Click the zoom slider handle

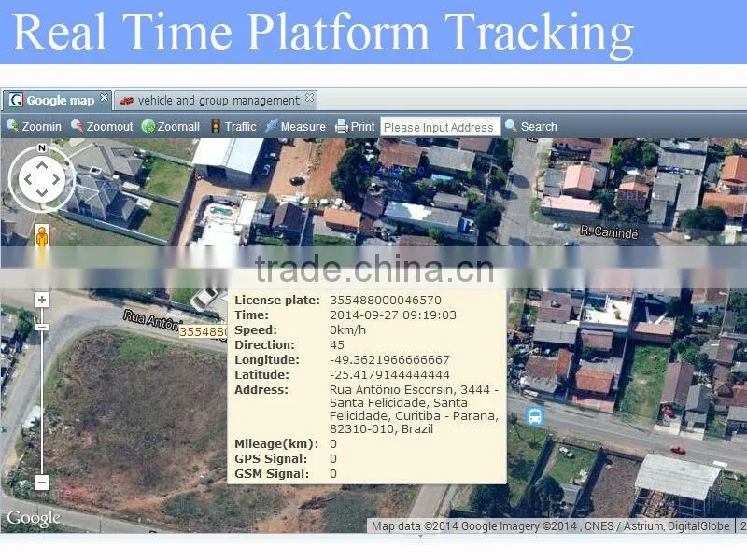(42, 328)
